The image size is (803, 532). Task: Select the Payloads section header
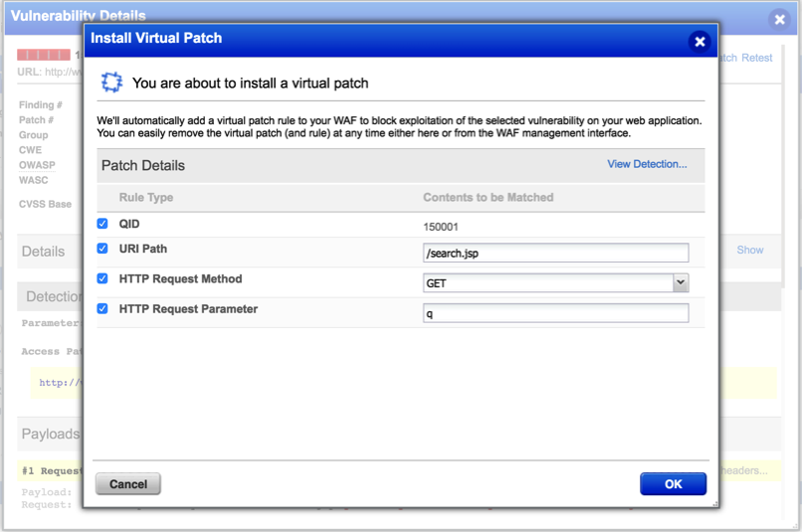tap(50, 434)
